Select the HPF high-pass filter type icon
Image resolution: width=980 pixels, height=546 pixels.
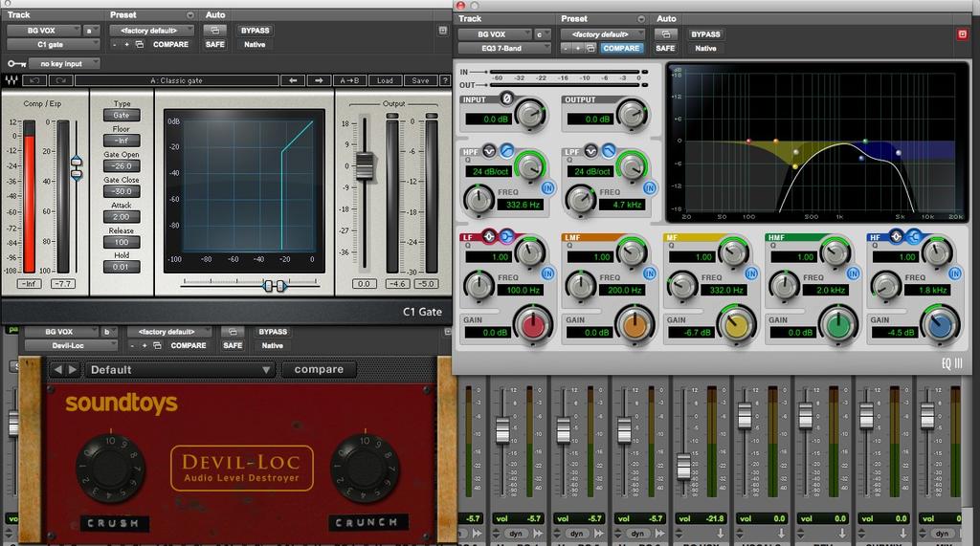click(x=507, y=150)
